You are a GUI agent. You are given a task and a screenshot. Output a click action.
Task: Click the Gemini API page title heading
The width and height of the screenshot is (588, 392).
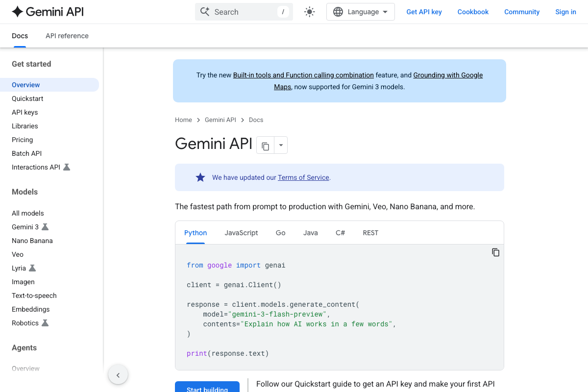[x=214, y=144]
